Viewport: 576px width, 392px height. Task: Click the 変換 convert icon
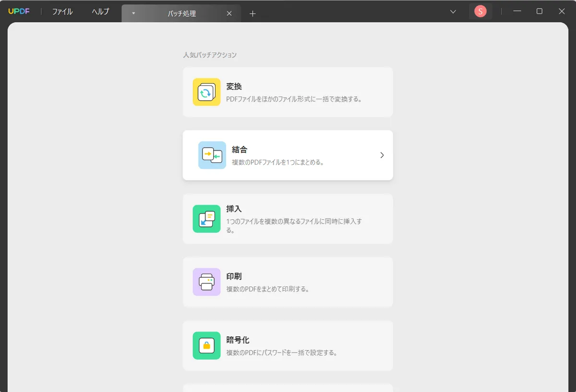(206, 92)
